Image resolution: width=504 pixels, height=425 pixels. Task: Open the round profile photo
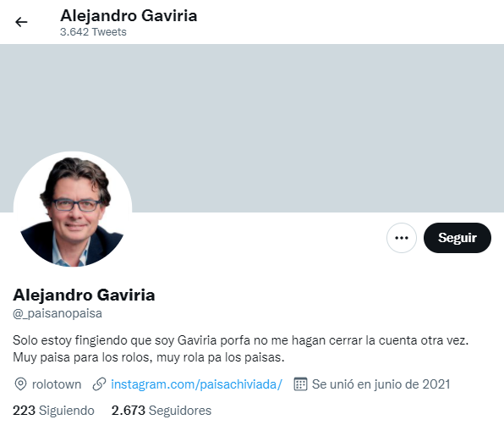(73, 211)
